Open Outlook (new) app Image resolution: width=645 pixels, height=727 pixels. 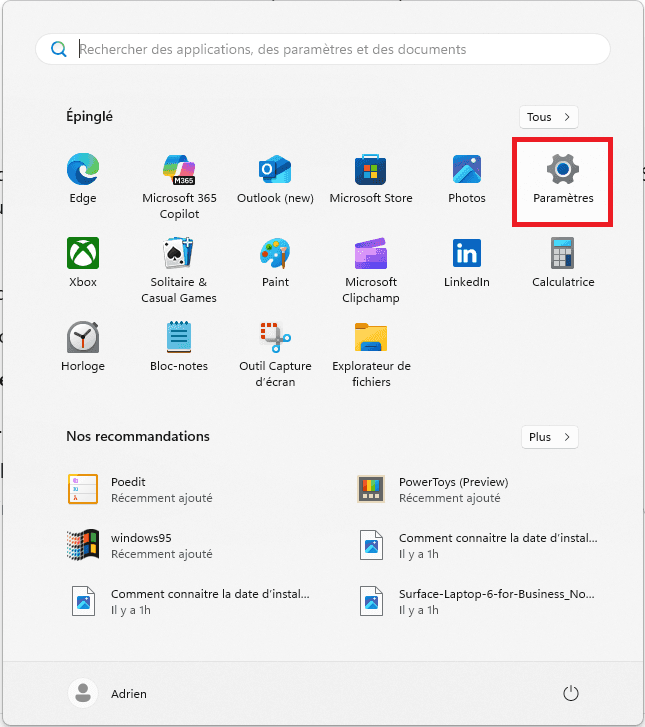275,169
